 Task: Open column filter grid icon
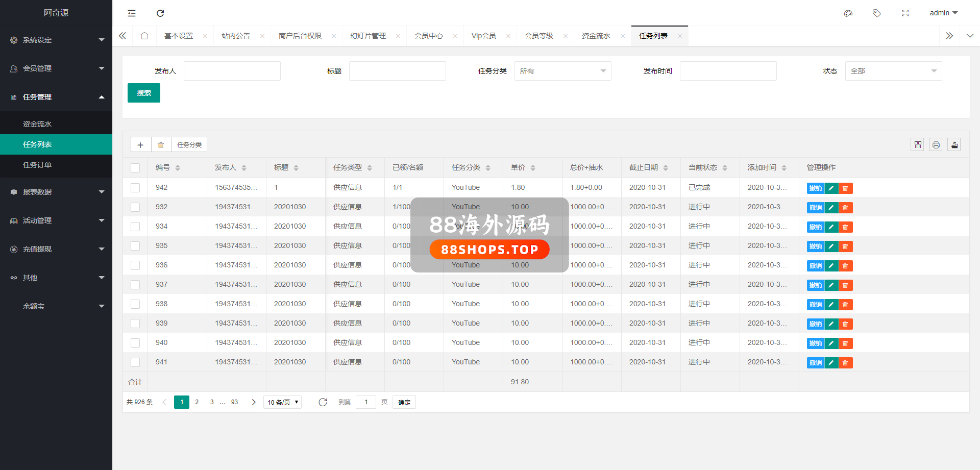(x=918, y=145)
